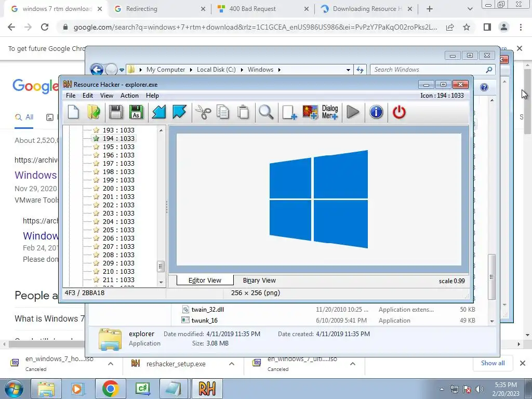532x399 pixels.
Task: Open a new Chrome tab
Action: pos(430,9)
